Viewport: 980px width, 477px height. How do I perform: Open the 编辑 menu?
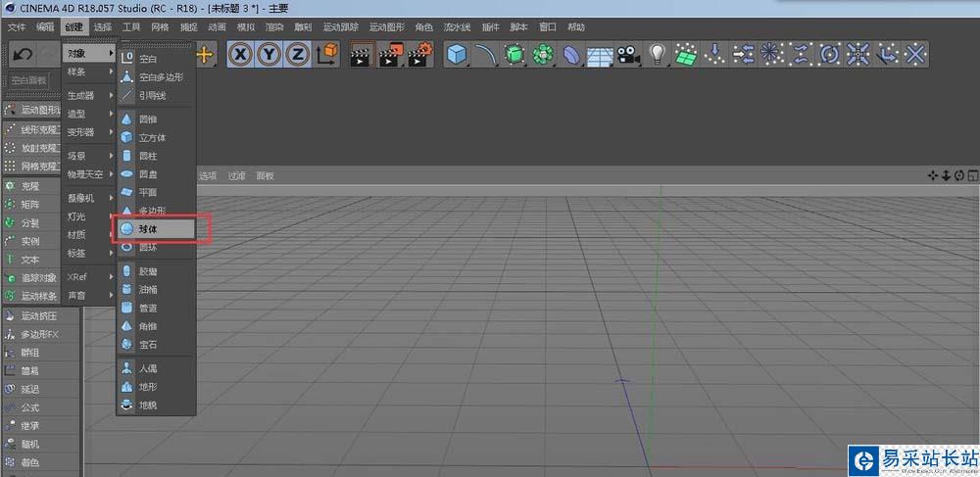45,27
